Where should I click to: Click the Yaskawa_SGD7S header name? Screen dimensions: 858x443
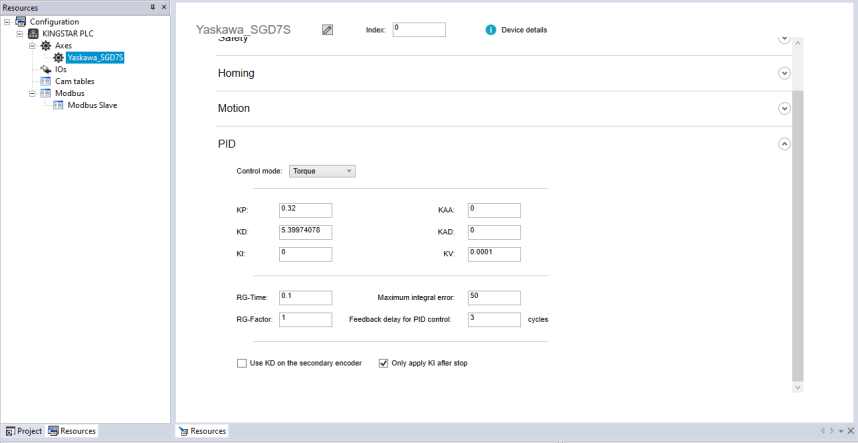[243, 30]
